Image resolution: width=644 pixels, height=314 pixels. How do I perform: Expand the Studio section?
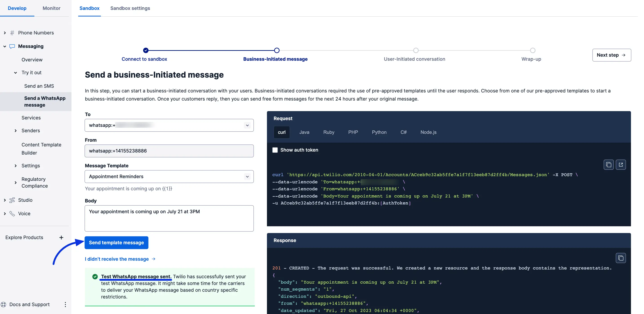tap(5, 200)
